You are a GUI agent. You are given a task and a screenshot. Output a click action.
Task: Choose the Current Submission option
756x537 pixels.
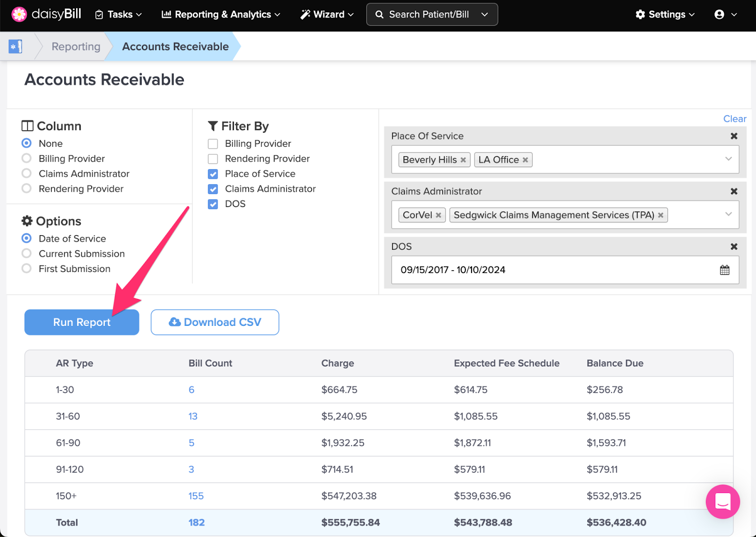coord(26,254)
